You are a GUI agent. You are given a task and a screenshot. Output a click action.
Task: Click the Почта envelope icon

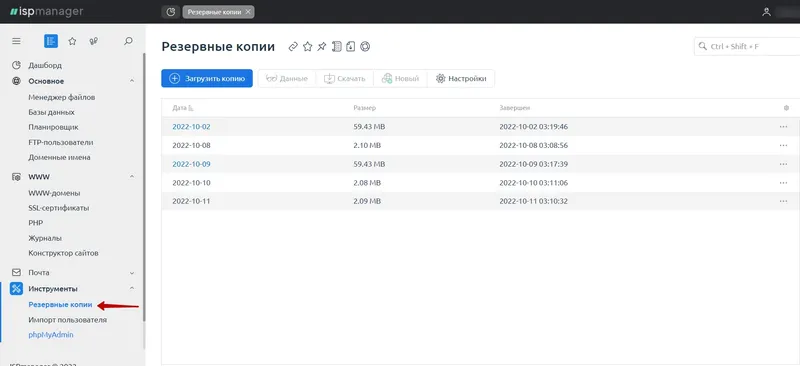16,273
